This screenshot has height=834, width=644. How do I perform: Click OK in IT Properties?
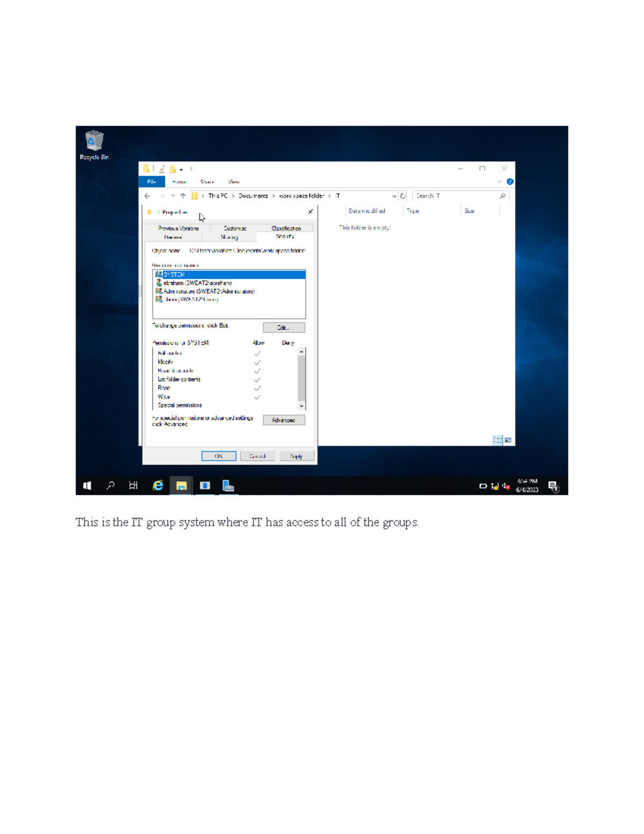pos(218,456)
